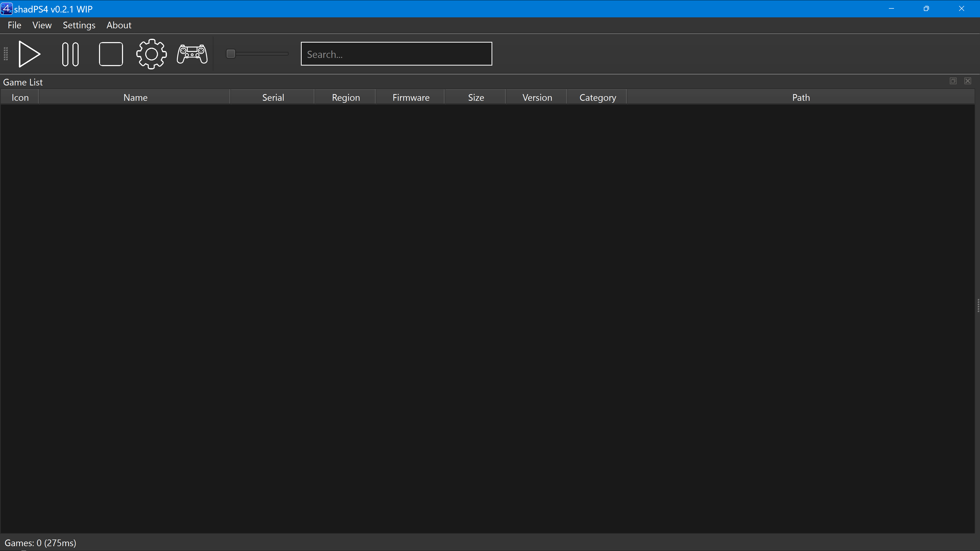Click the Path column header
Screen dimensions: 980x551
coord(801,97)
